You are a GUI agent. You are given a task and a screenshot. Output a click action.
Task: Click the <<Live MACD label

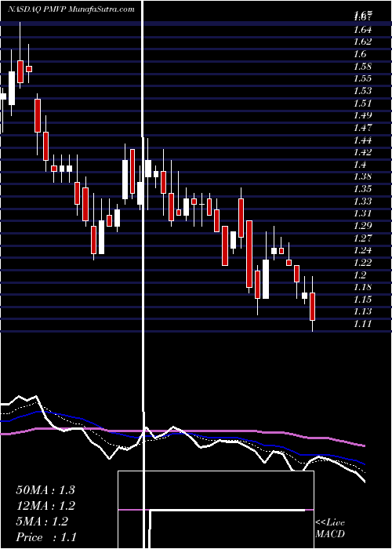click(330, 528)
